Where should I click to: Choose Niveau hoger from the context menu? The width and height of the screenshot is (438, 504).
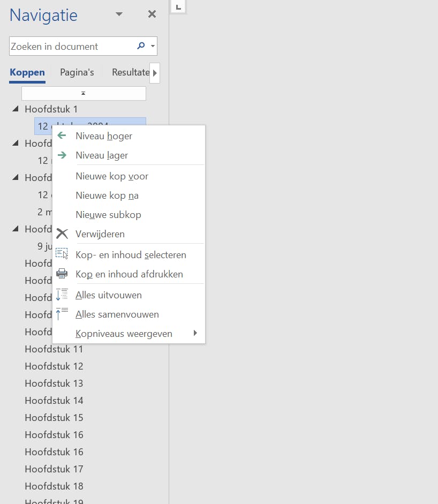tap(129, 136)
